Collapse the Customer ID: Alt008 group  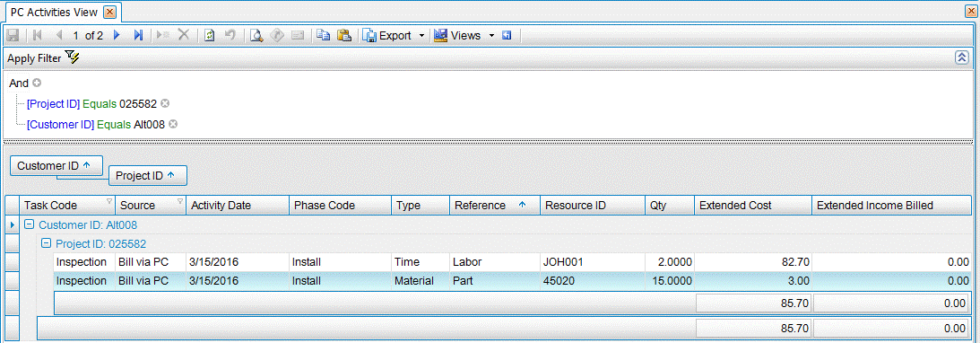point(29,224)
